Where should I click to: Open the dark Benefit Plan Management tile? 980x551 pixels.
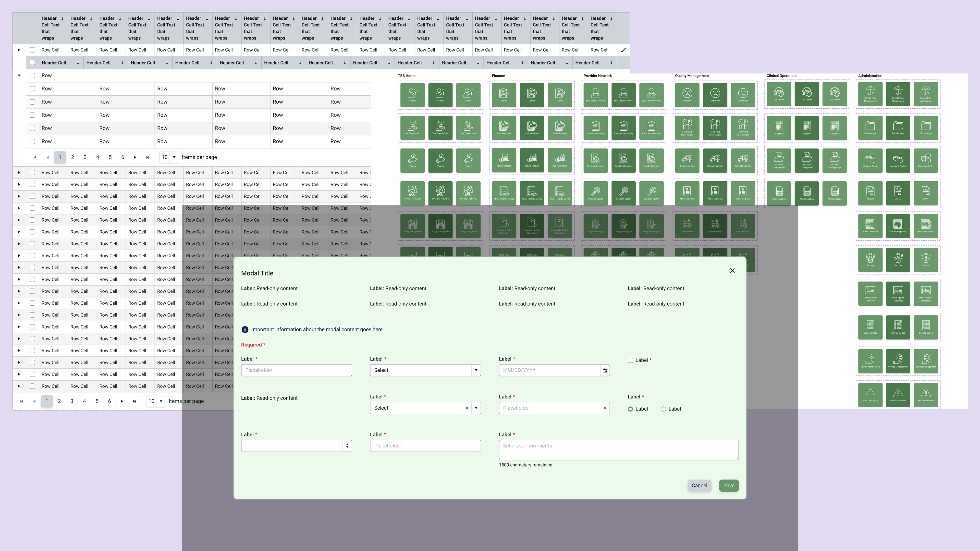(x=898, y=94)
